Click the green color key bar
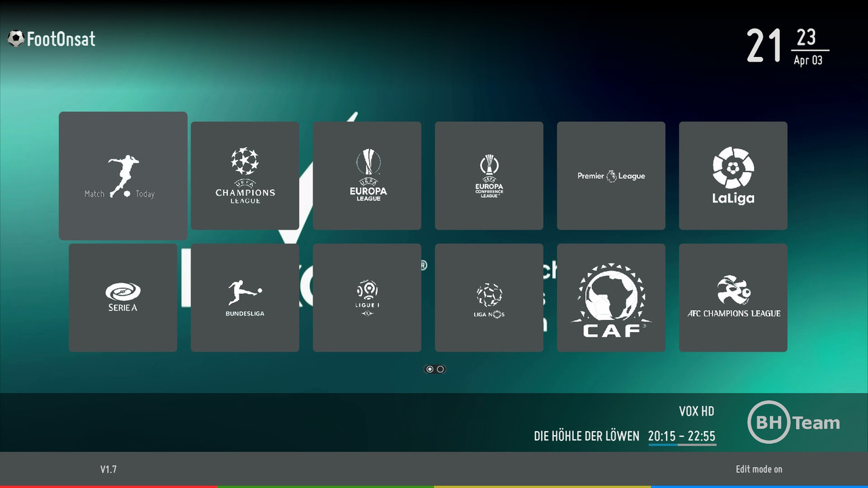 [325, 486]
